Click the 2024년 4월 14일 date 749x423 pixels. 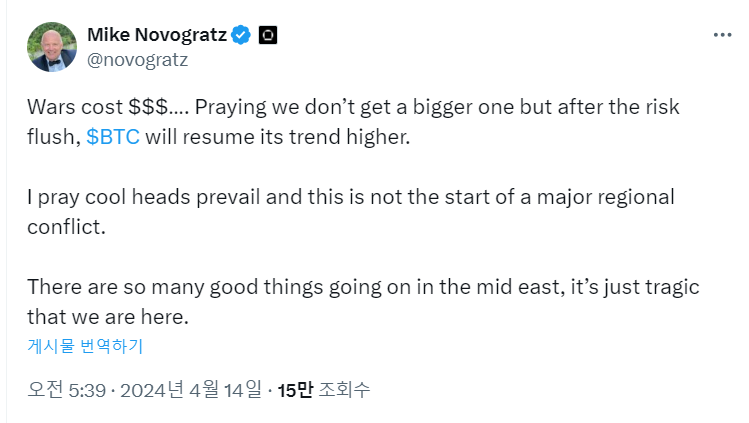tap(190, 389)
